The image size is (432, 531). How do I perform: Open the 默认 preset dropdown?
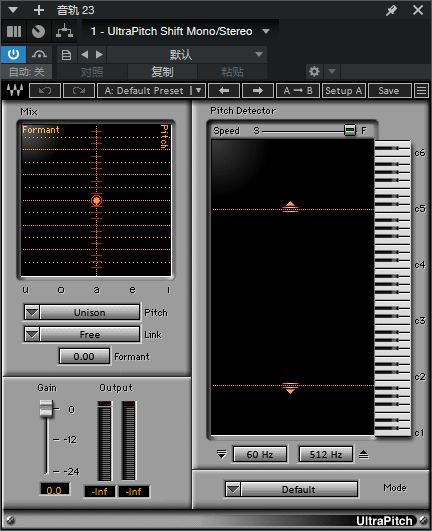pos(187,55)
